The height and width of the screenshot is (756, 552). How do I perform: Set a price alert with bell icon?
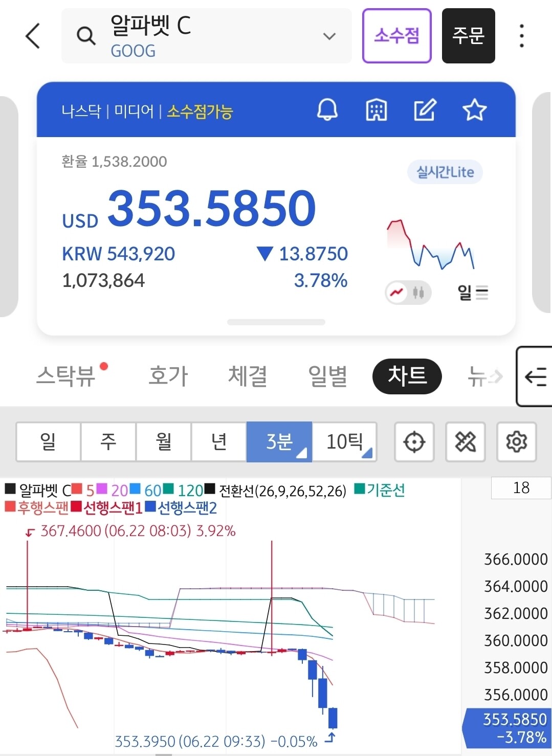[327, 110]
